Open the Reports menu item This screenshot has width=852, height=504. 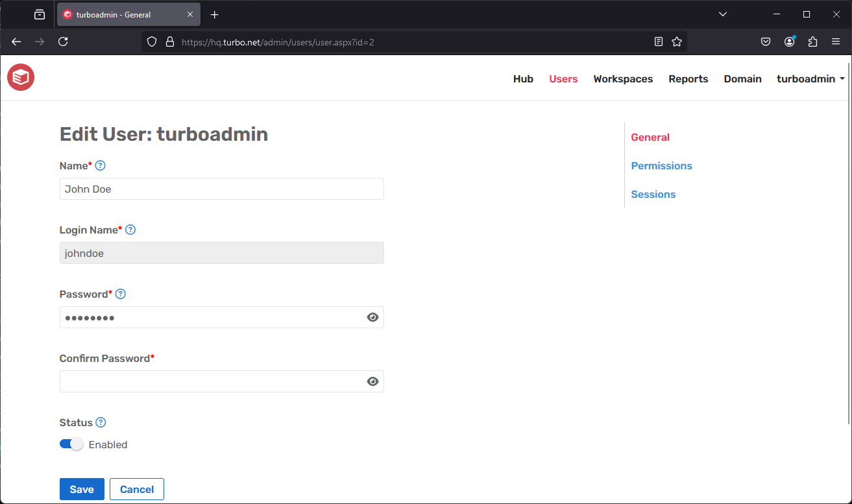(688, 78)
